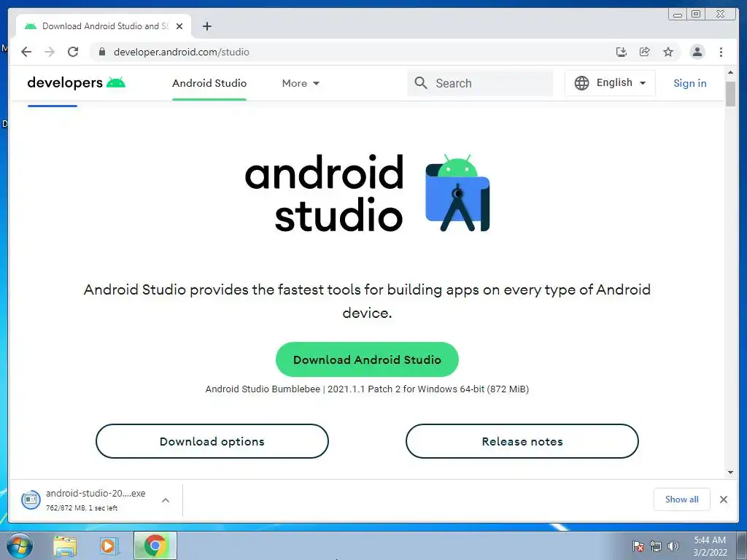Reload the page with the refresh icon
Viewport: 747px width, 560px height.
click(x=73, y=52)
